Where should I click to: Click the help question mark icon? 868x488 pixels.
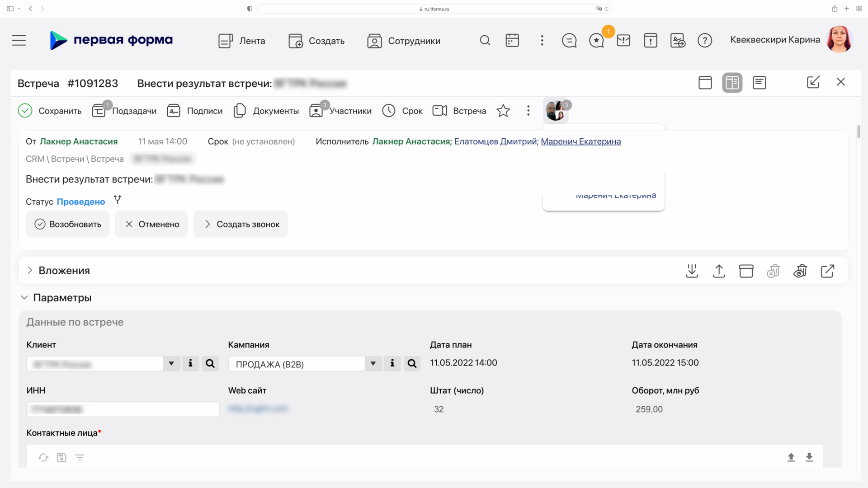tap(704, 41)
